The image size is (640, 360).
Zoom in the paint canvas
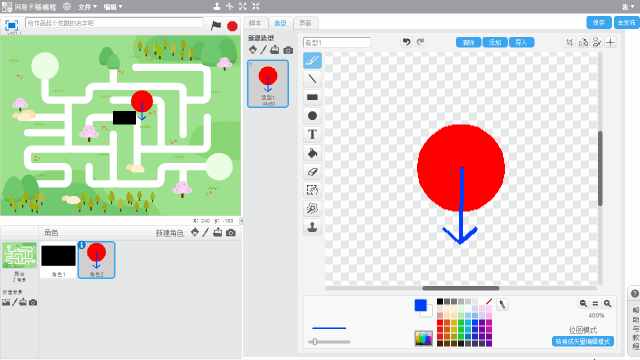[x=607, y=303]
